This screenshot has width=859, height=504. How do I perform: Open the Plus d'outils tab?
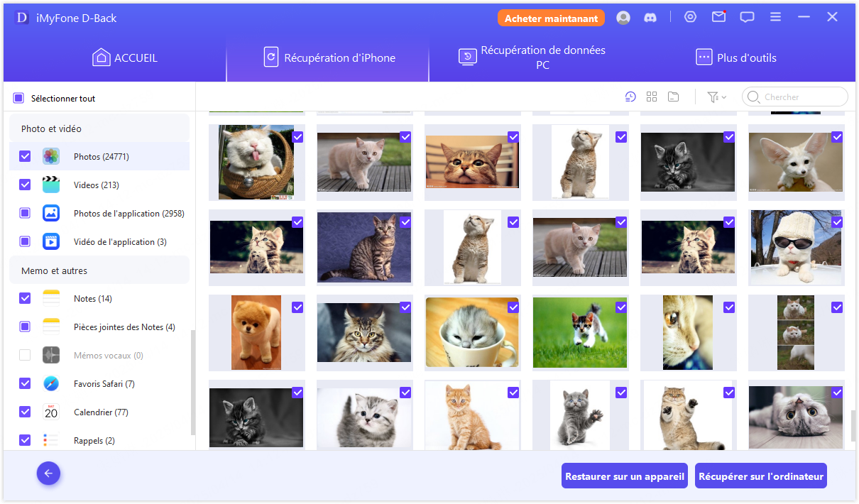(x=735, y=58)
